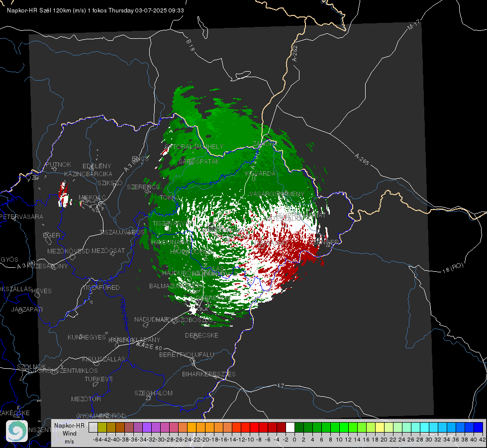Pick the dark red swatch between -4 and -2
Viewport: 487px width, 448px height.
click(x=281, y=427)
